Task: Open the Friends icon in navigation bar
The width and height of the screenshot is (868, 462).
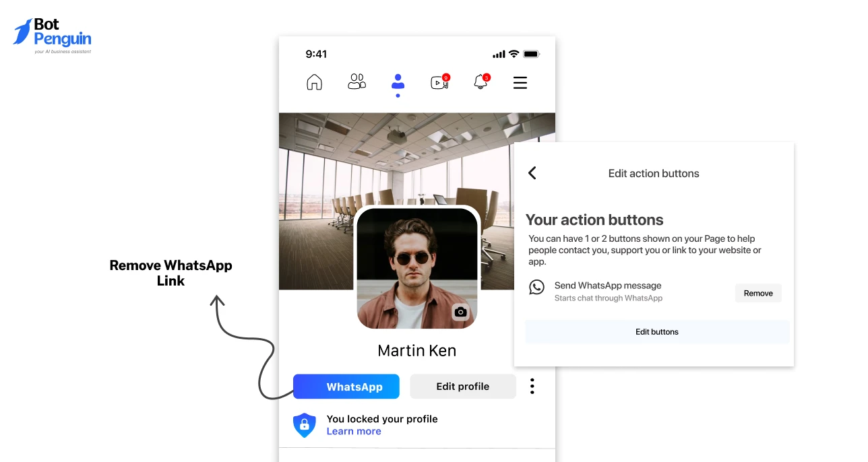Action: 356,81
